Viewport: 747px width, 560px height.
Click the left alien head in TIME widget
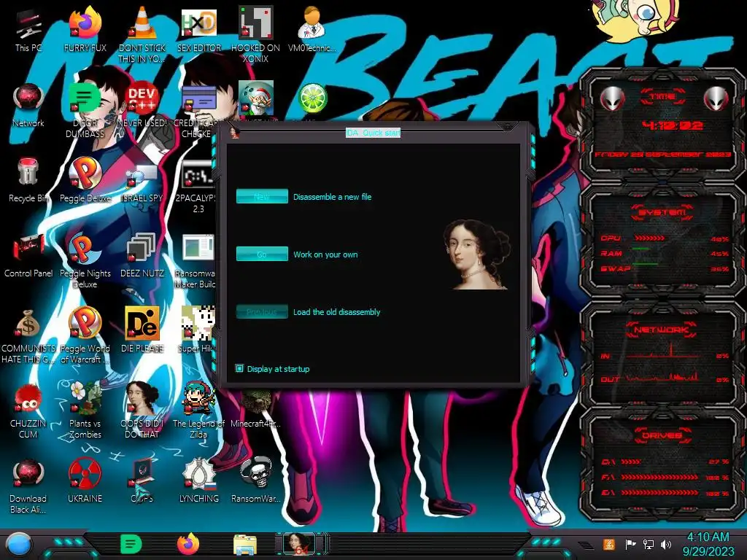(613, 98)
